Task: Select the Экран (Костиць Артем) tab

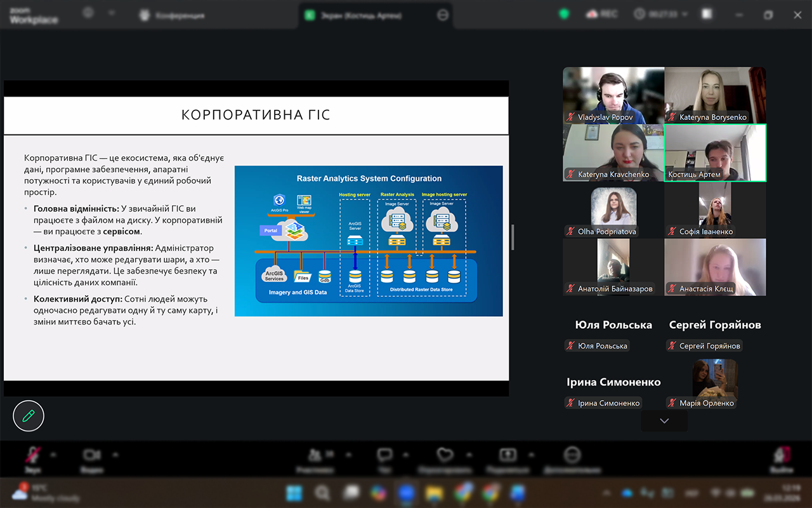Action: (362, 15)
